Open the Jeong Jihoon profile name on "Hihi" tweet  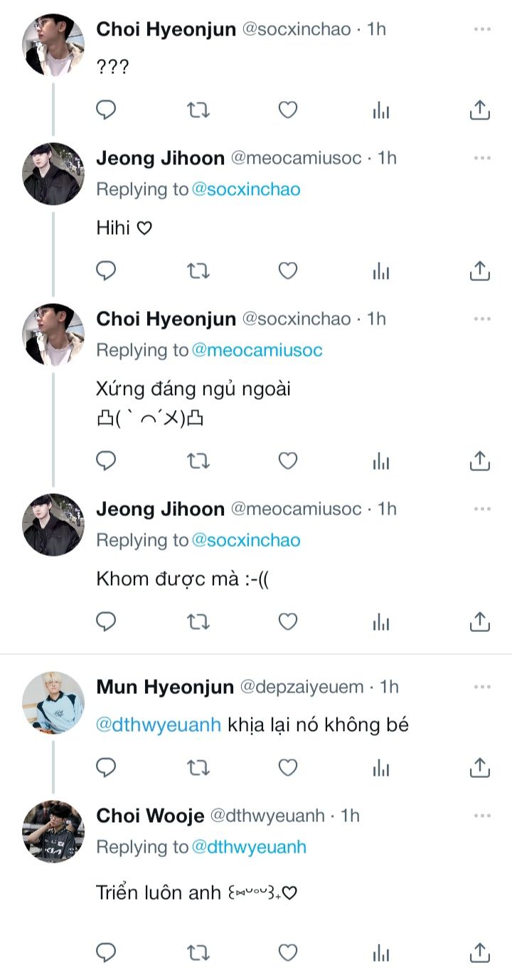(160, 157)
